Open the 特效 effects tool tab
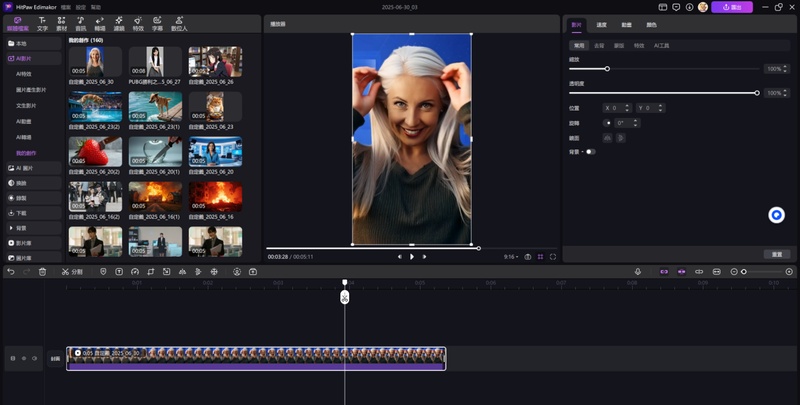This screenshot has width=800, height=405. pos(138,24)
